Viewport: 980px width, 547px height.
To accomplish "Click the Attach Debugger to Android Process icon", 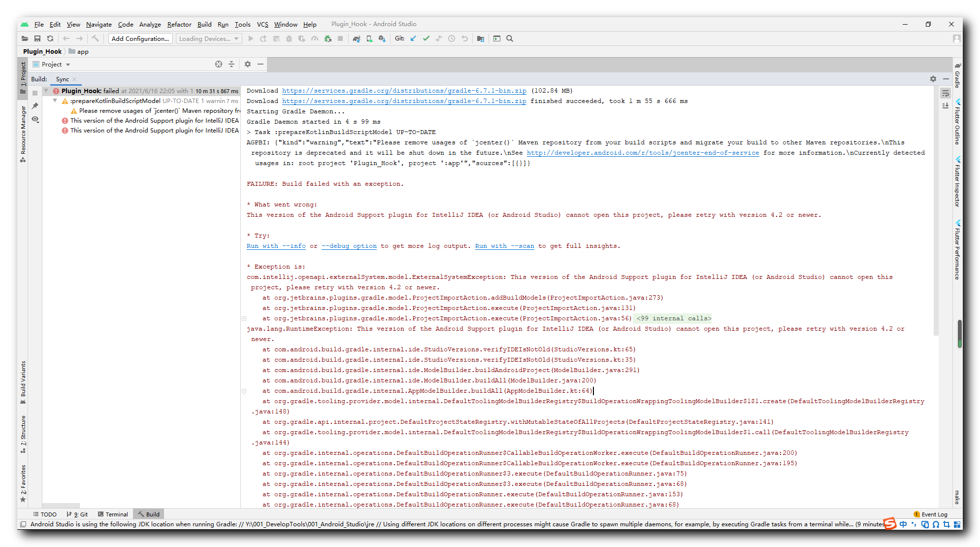I will (x=327, y=38).
